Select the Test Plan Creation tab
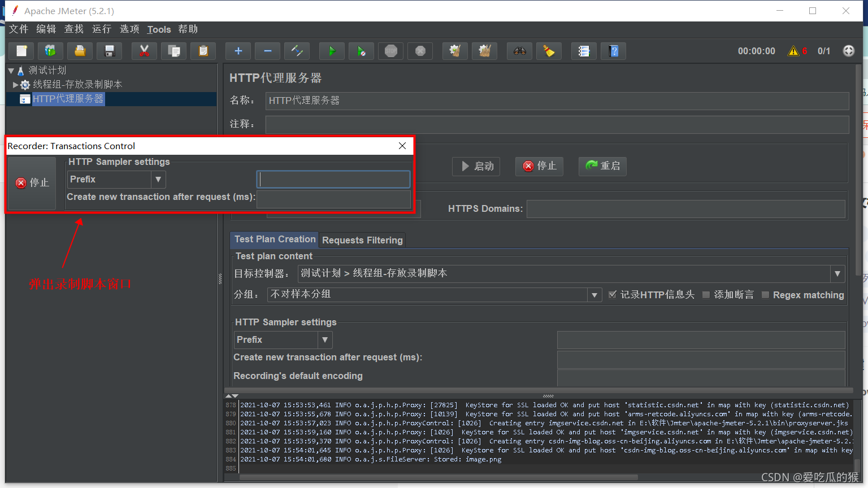868x488 pixels. 275,239
